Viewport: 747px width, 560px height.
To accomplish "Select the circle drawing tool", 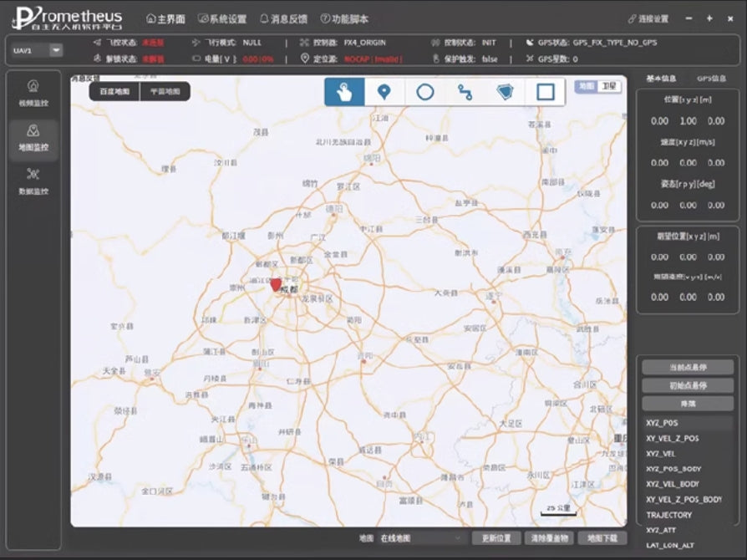I will coord(424,91).
